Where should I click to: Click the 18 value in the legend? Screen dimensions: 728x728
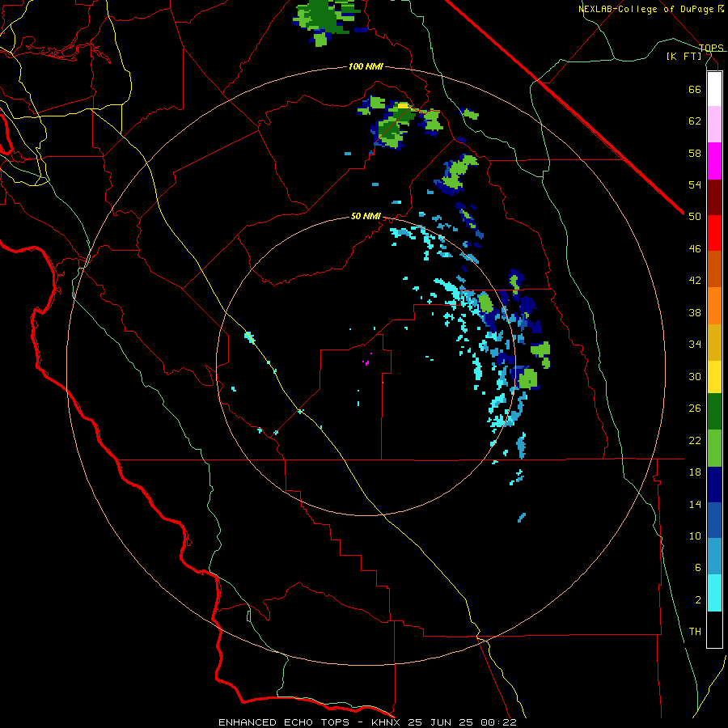coord(695,472)
